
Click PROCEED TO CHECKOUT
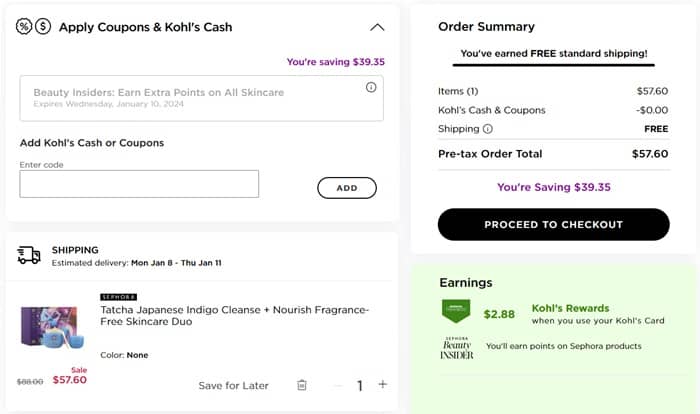tap(553, 224)
